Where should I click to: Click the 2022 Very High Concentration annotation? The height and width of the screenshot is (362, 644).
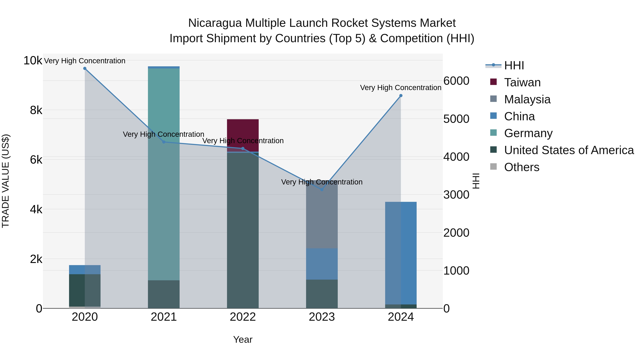coord(243,141)
